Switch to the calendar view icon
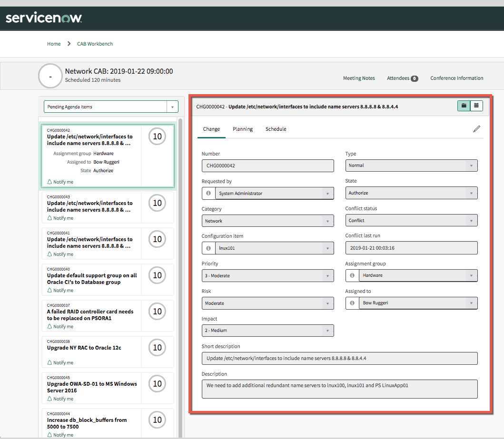504x439 pixels. pos(476,106)
